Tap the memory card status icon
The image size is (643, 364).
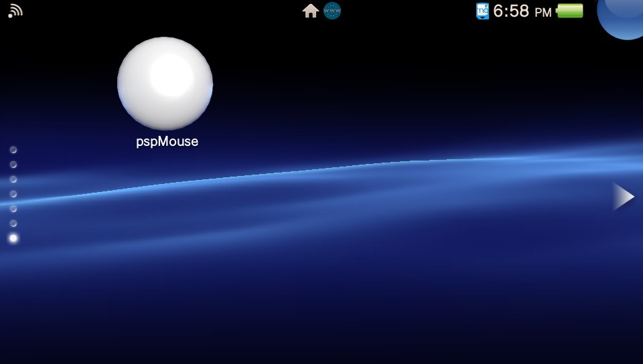click(482, 11)
